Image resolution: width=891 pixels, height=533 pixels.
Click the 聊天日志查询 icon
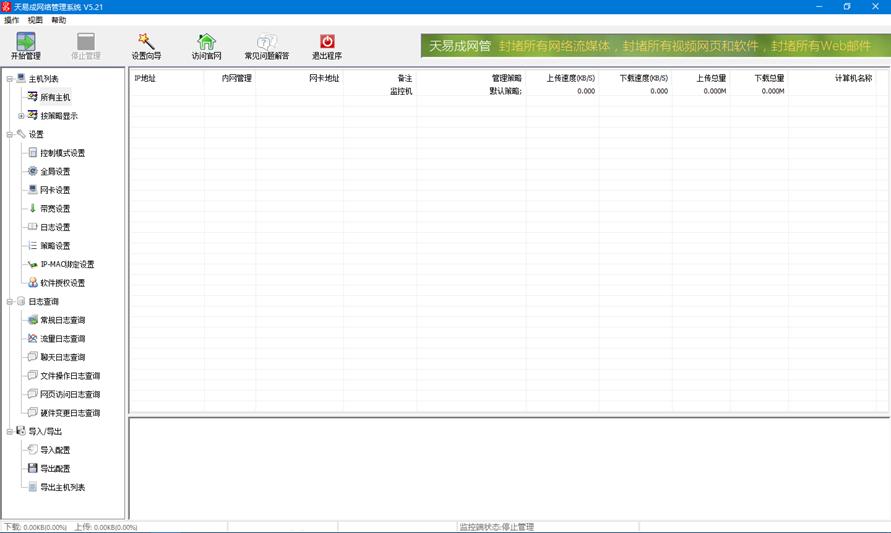[32, 357]
